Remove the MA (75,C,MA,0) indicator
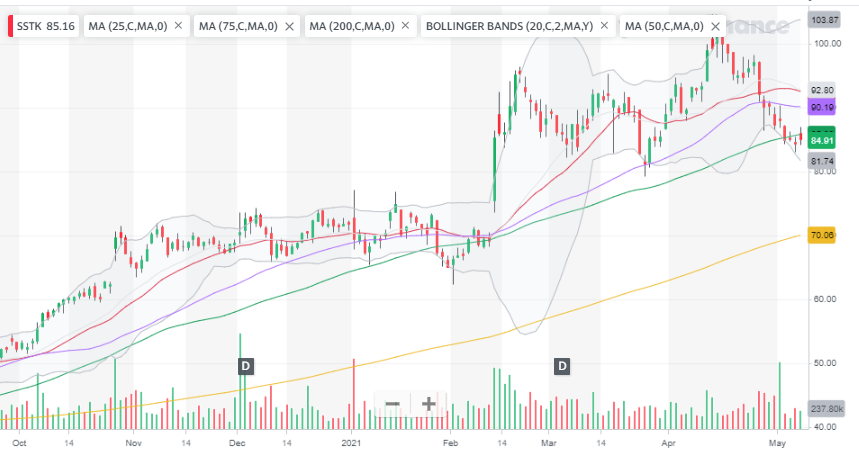The image size is (859, 457). point(288,26)
